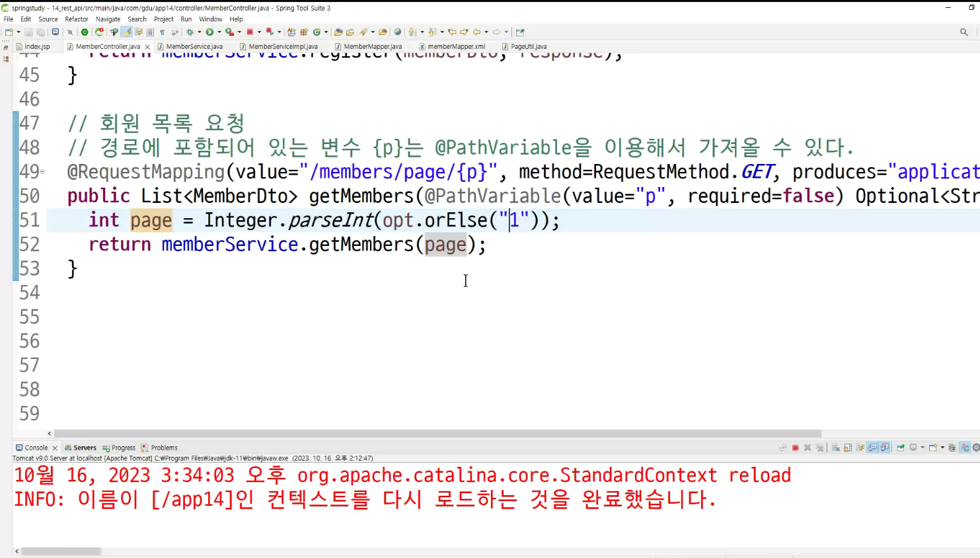Open dropdown next to the red Stop icon
This screenshot has width=980, height=558.
coord(259,32)
